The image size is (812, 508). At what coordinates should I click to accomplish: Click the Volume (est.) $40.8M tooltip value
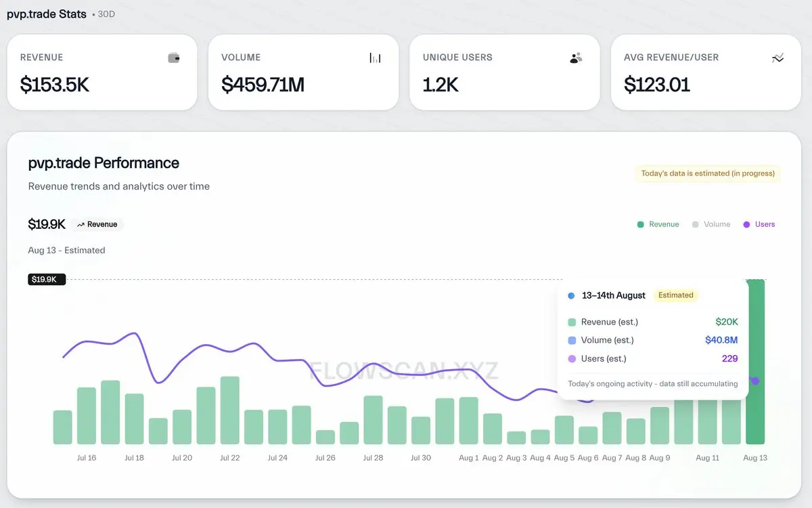point(721,340)
